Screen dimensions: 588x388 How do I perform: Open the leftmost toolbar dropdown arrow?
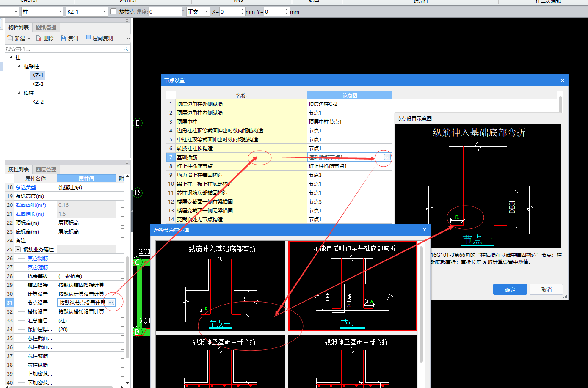click(16, 12)
